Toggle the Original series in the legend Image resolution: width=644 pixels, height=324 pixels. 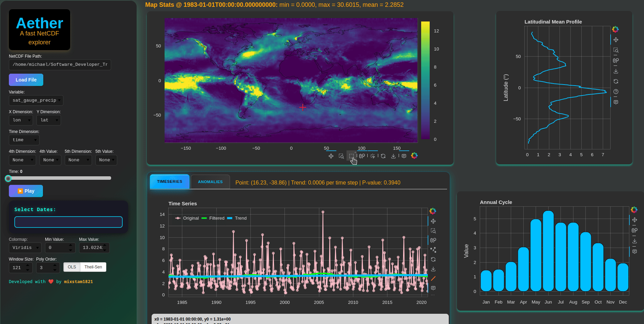(x=187, y=218)
